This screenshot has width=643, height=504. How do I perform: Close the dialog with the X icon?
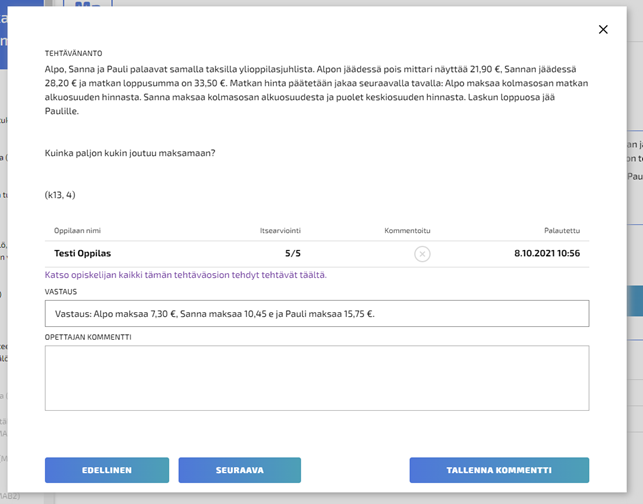603,30
